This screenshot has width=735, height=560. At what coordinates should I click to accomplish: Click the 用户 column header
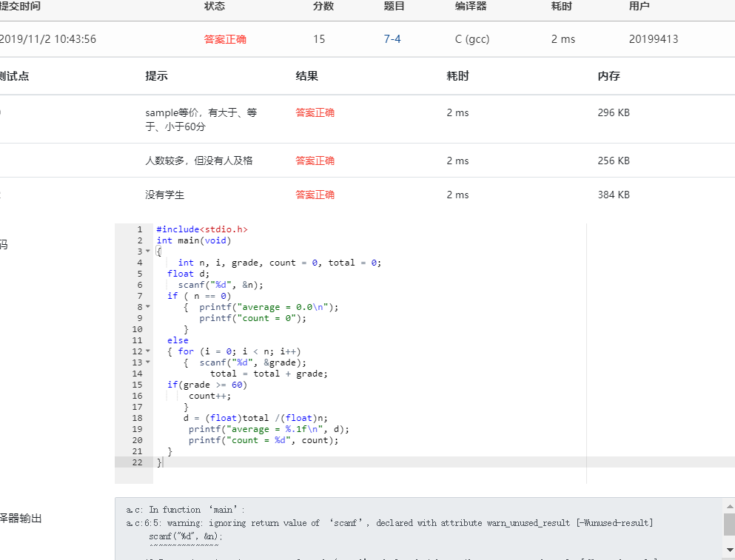640,6
